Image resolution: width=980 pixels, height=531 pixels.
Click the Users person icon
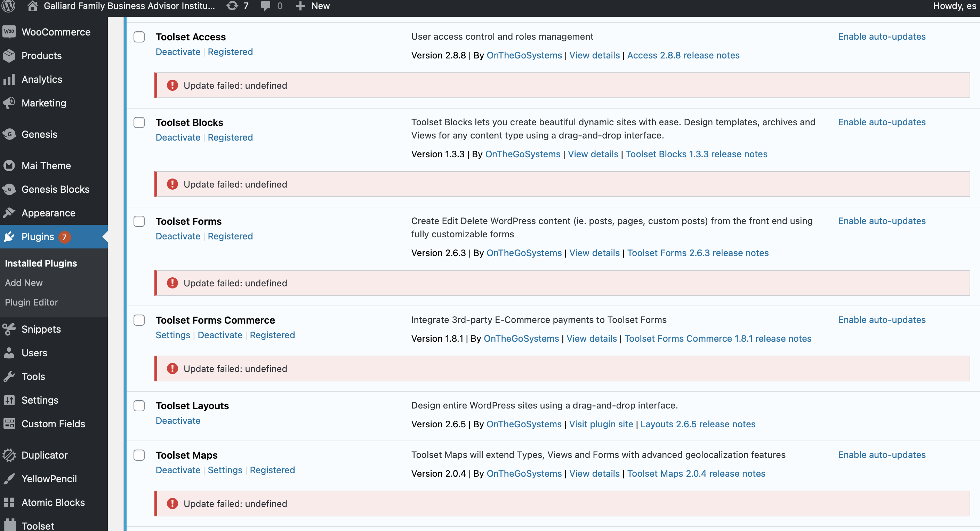[x=9, y=352]
